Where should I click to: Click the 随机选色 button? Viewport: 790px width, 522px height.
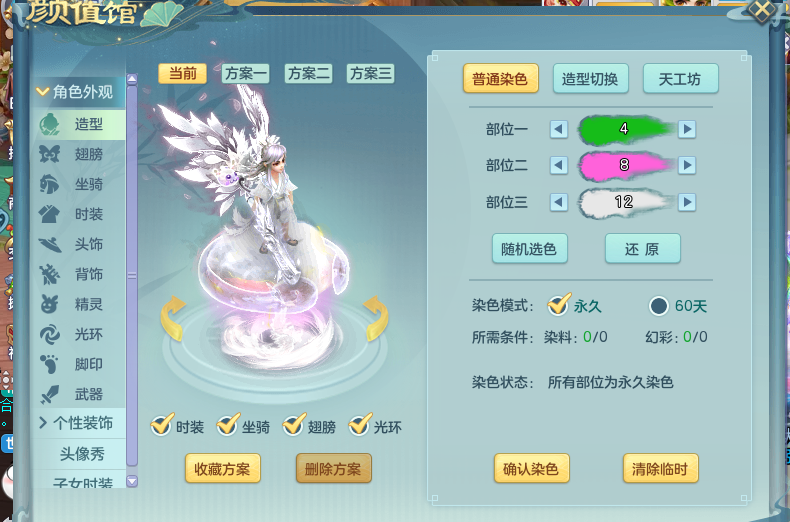[x=530, y=249]
